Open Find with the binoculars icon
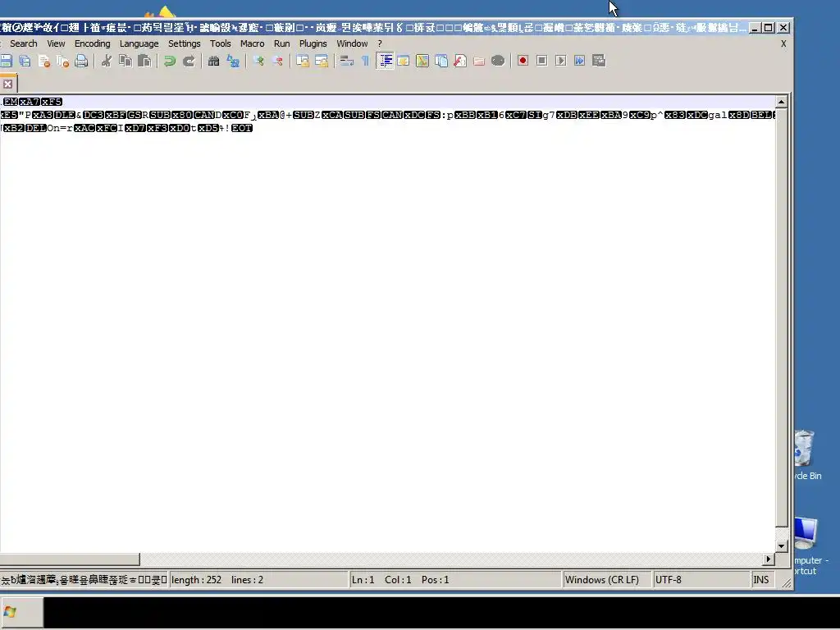Screen dimensions: 840x630 coord(214,61)
